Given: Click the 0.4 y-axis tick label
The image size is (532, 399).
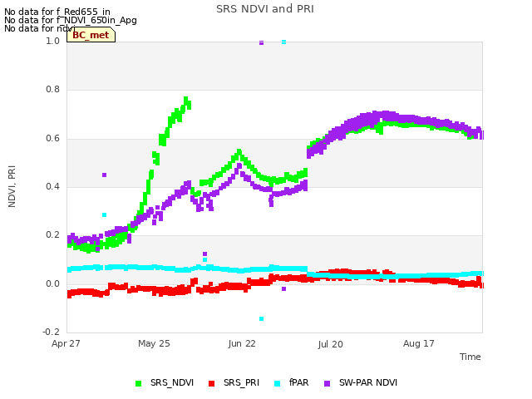Looking at the screenshot, I should click(52, 186).
